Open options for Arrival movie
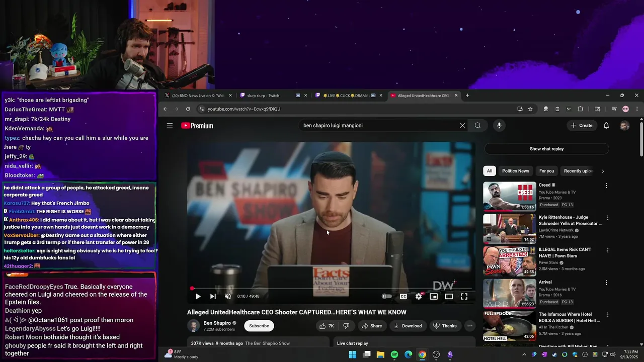 point(606,283)
